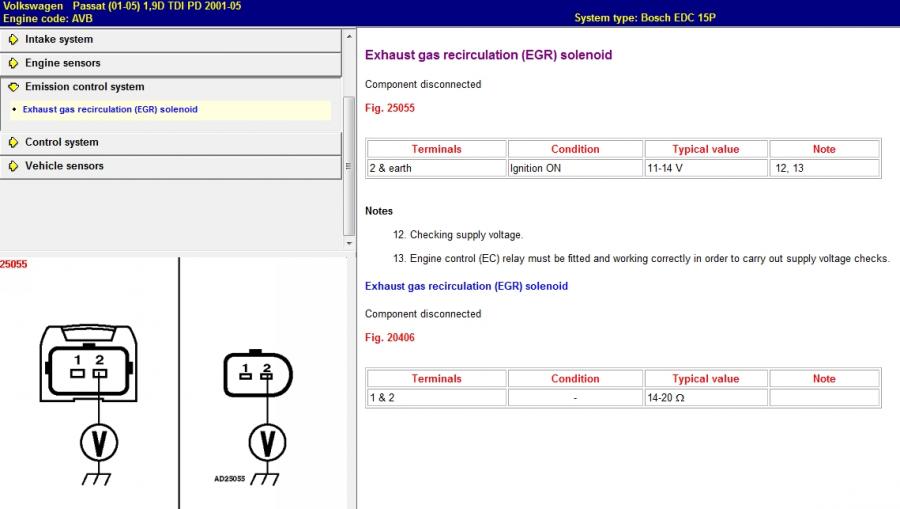The width and height of the screenshot is (900, 509).
Task: Collapse the Emission control system section
Action: click(84, 87)
